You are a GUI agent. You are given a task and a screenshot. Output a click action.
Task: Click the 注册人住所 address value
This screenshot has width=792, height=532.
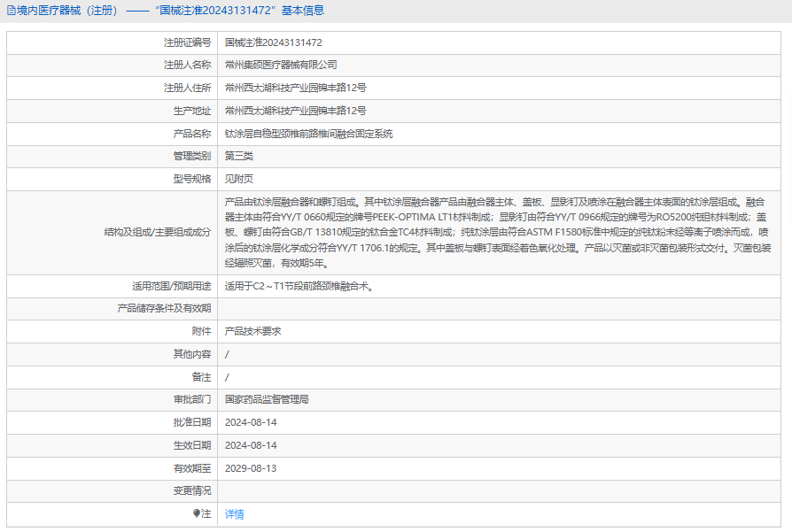pos(295,89)
